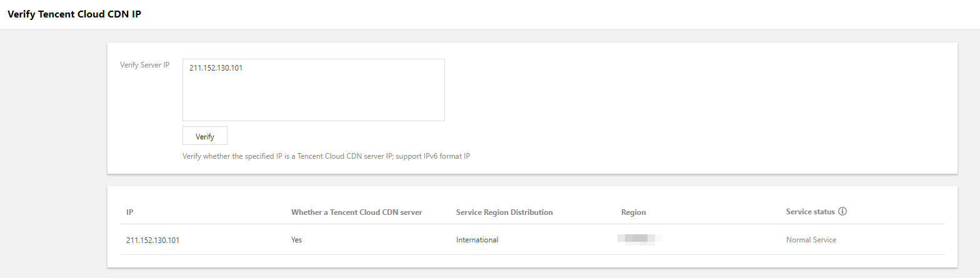980x278 pixels.
Task: Click the "International" region distribution value
Action: pos(477,240)
